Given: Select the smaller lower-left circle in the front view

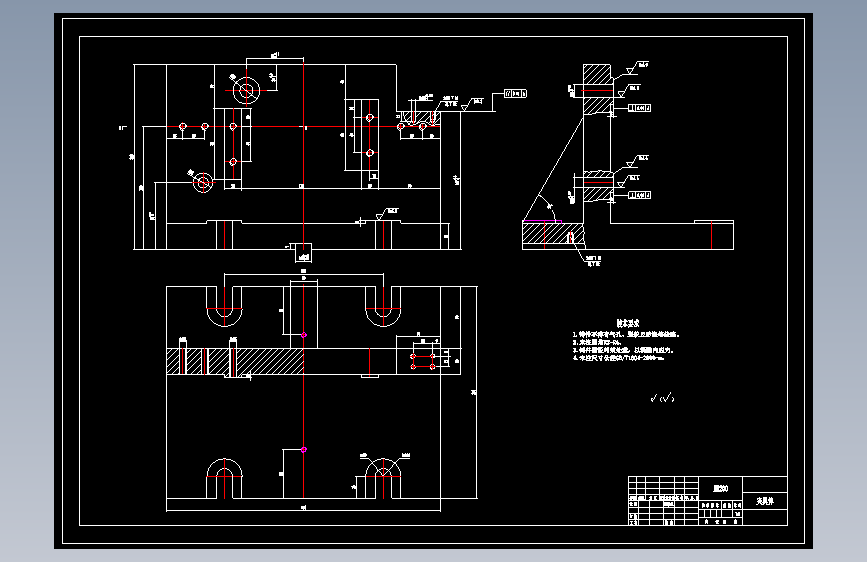Looking at the screenshot, I should coord(203,181).
